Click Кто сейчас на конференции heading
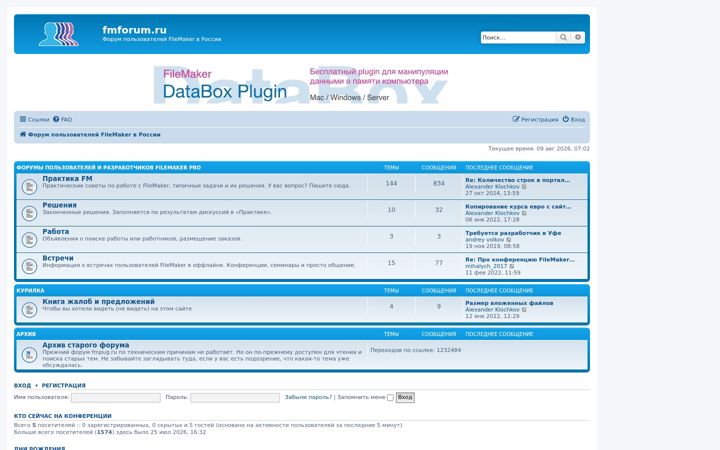 (63, 416)
